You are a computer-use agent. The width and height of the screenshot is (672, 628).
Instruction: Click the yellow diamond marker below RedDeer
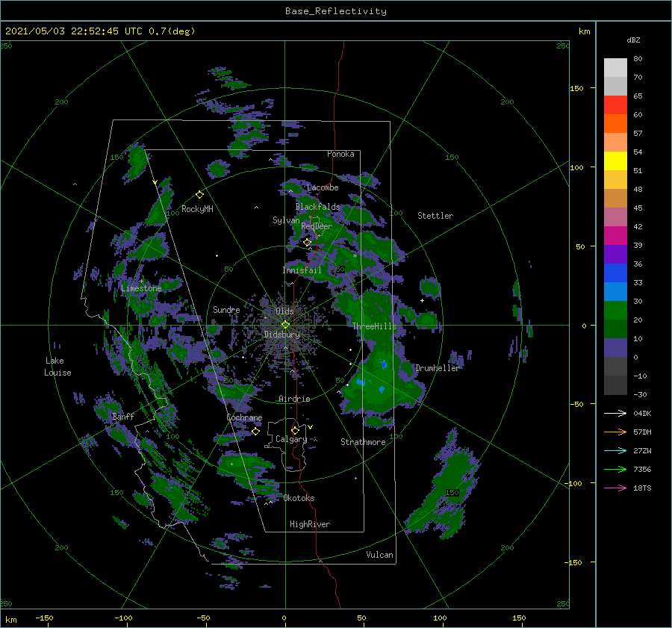coord(307,243)
